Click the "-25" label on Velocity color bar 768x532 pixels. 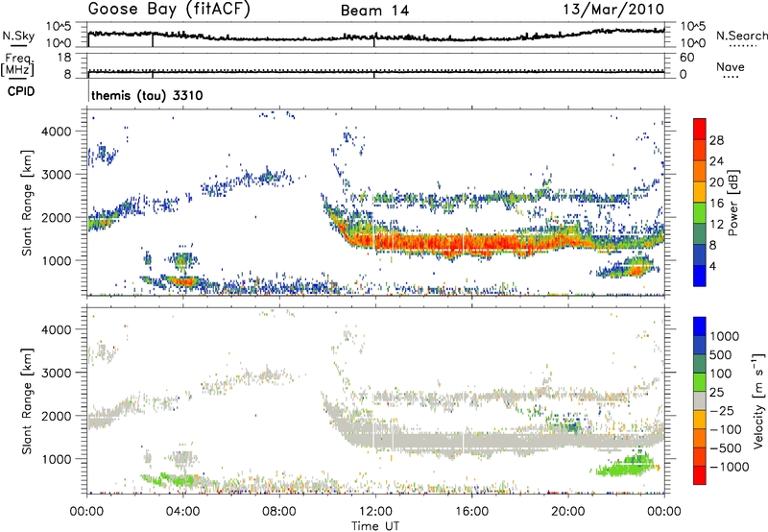(722, 411)
